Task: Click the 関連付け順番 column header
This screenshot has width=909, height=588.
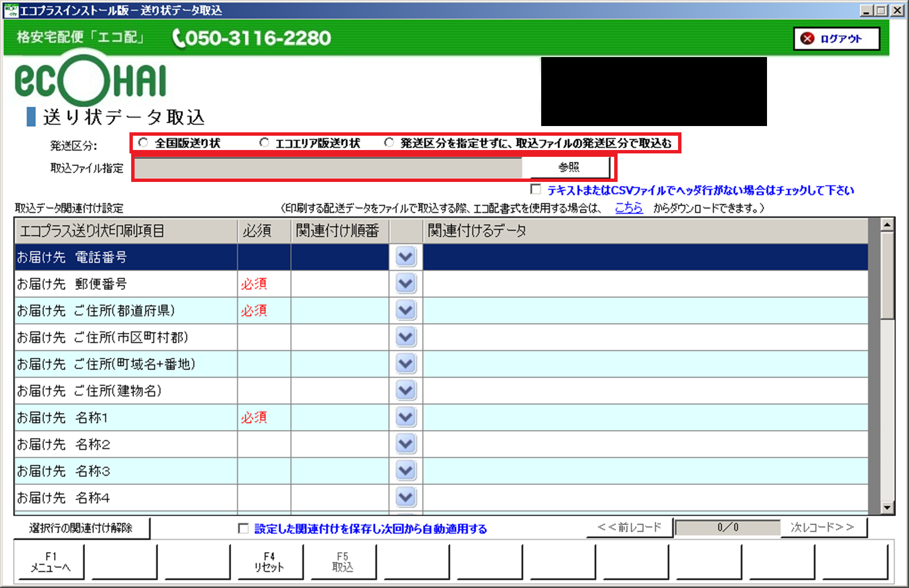Action: (340, 231)
